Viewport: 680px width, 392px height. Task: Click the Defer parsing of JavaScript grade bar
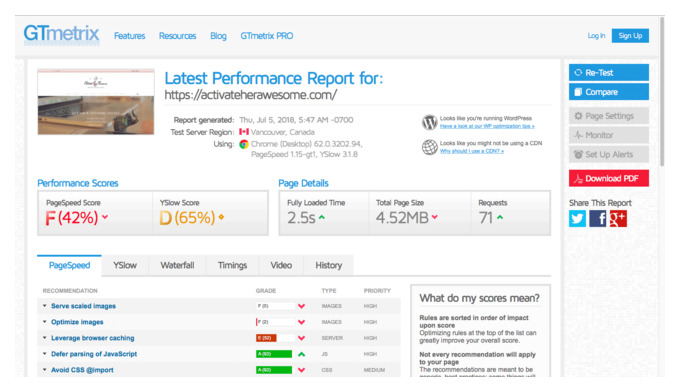274,354
